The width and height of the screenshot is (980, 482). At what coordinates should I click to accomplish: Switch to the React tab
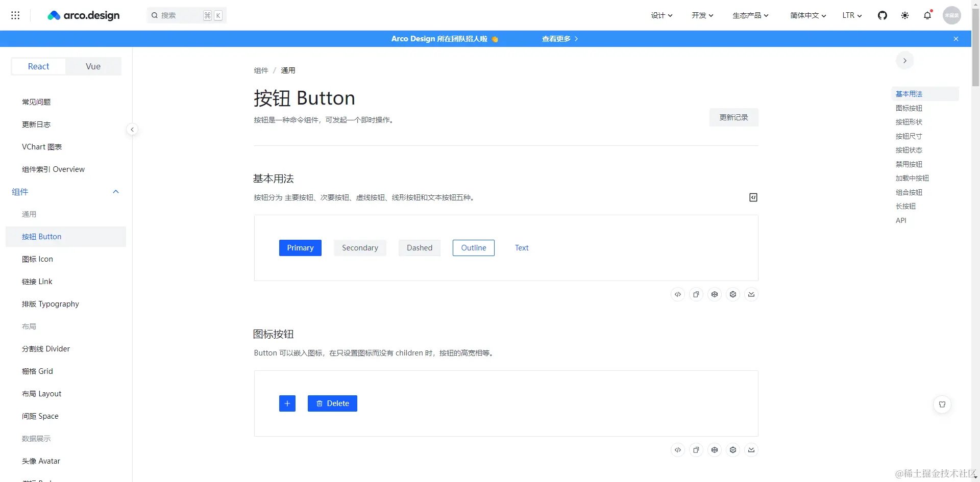tap(39, 66)
